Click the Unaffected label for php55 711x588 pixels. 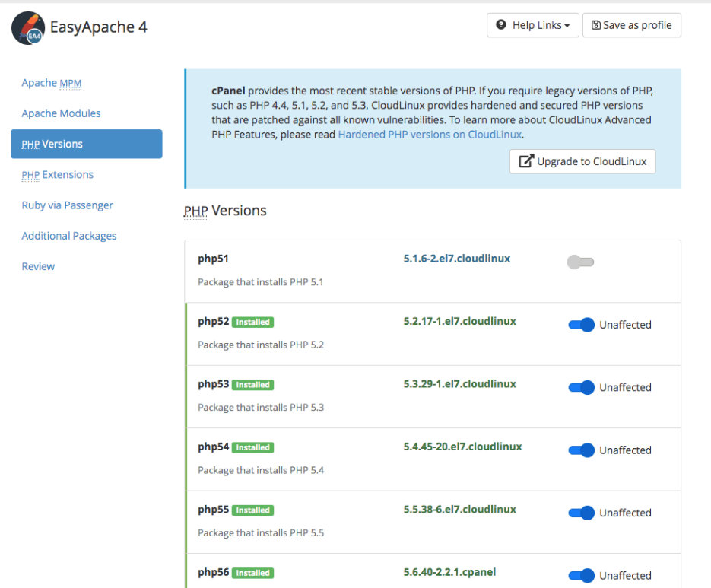[x=625, y=513]
